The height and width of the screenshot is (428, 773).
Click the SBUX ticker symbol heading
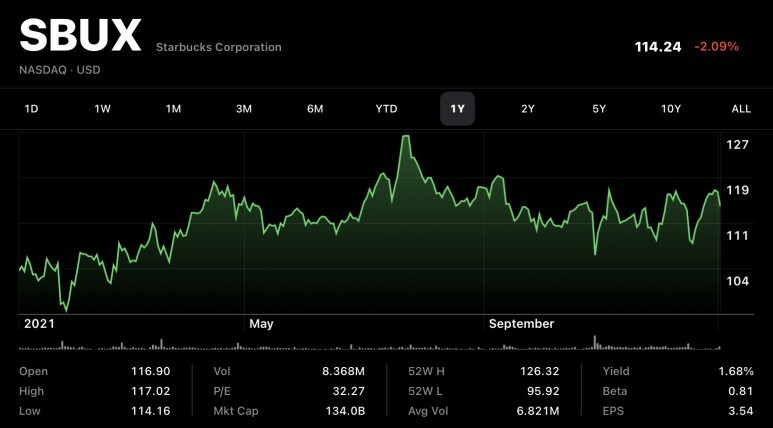tap(80, 35)
